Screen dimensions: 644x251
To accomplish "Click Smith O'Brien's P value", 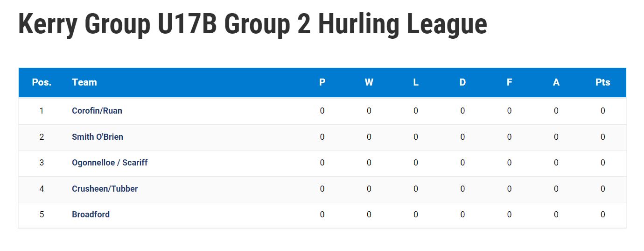I will tap(322, 137).
